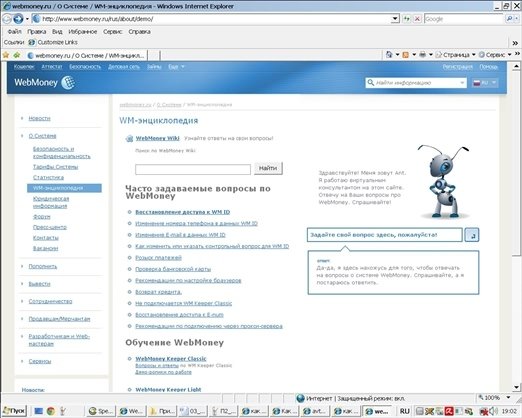The image size is (522, 418).
Task: Submit question with the arrow button beside Ant's field
Action: tap(472, 235)
